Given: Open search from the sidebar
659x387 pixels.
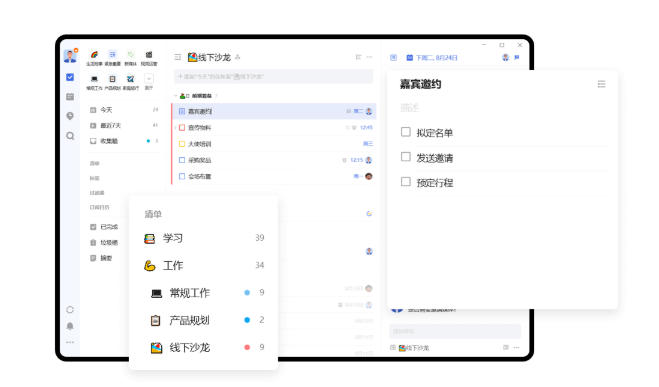Looking at the screenshot, I should tap(70, 136).
